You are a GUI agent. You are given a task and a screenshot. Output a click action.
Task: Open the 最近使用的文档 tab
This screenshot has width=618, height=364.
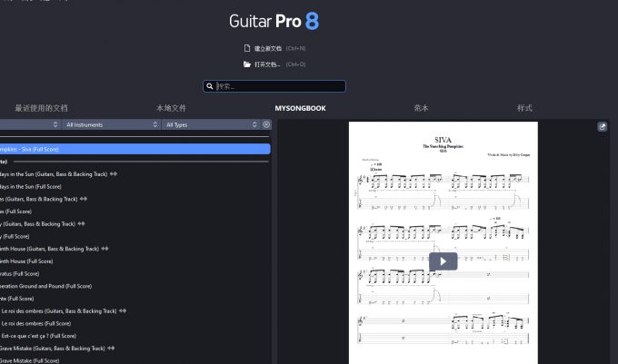coord(42,108)
